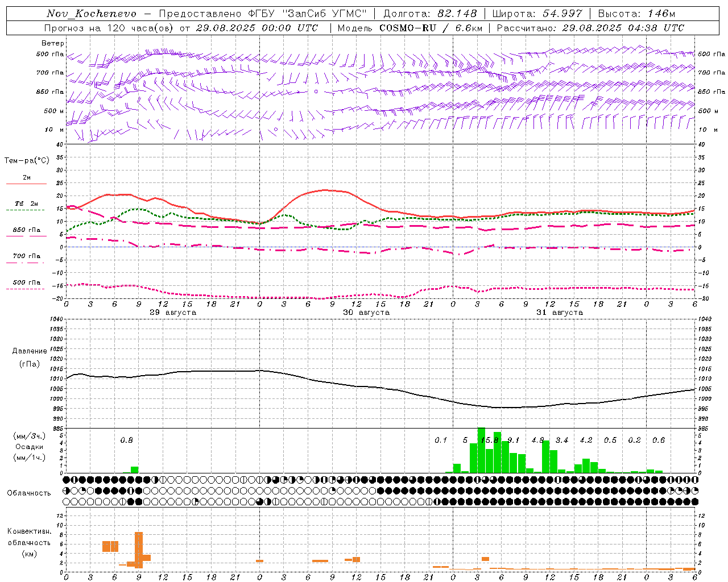Image resolution: width=728 pixels, height=582 pixels.
Task: Click the "29 августа" date label
Action: (x=173, y=313)
